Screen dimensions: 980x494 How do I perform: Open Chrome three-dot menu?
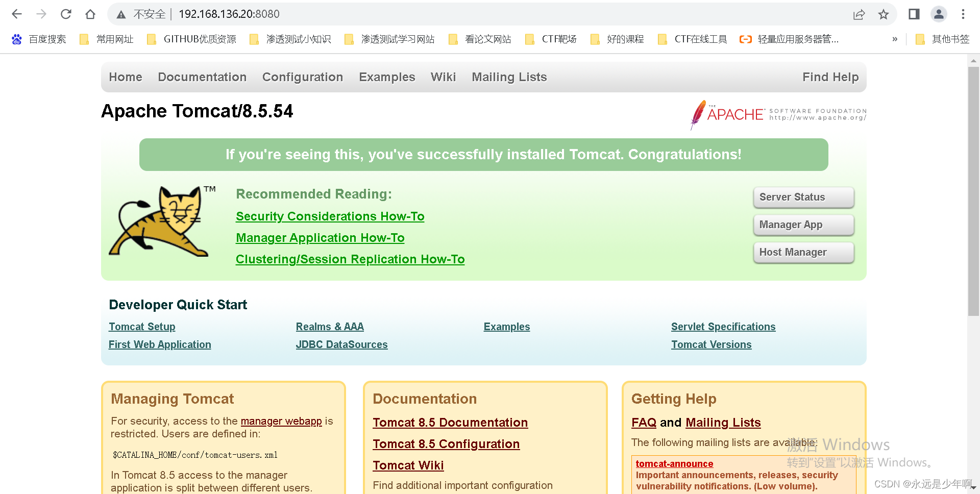[x=963, y=14]
